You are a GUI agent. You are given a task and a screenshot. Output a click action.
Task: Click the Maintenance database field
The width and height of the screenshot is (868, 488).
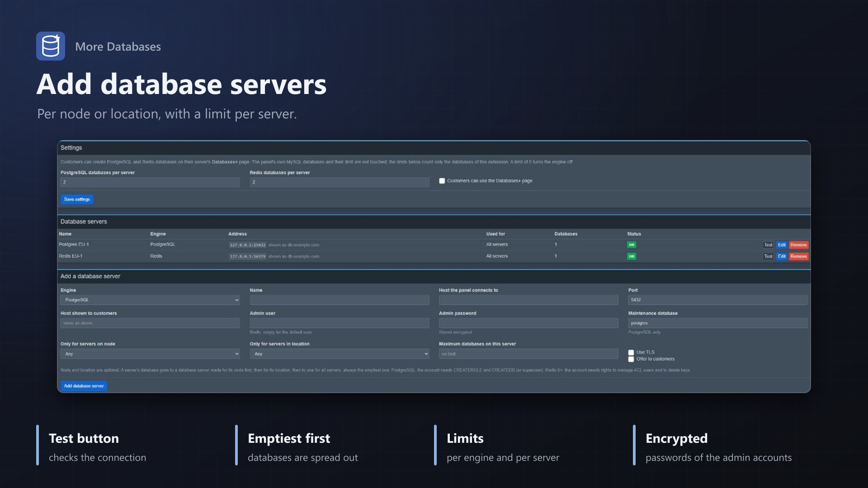[718, 323]
